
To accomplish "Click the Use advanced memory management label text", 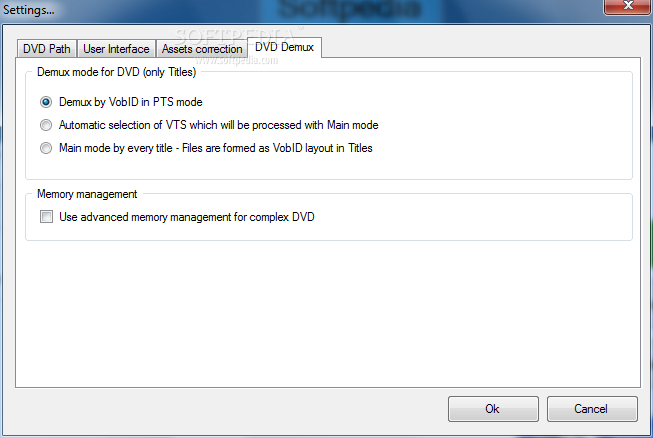I will (x=187, y=217).
